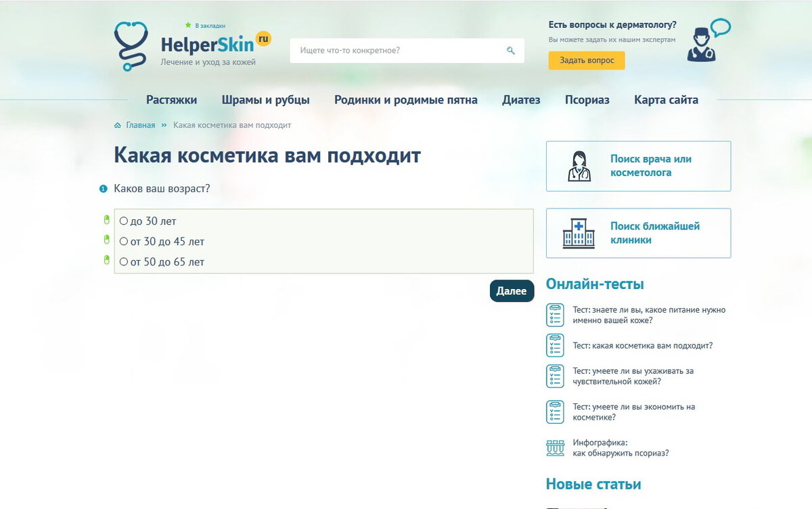Click the test tubes infographic icon
Screen dimensions: 812x509
click(555, 447)
